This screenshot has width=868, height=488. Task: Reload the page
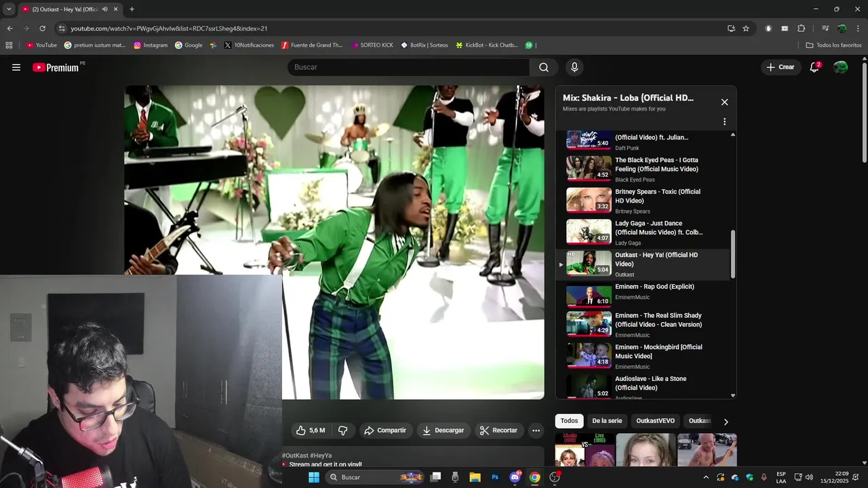click(42, 28)
